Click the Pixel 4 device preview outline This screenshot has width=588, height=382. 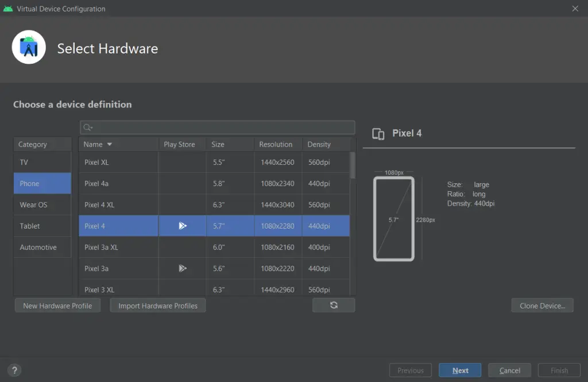coord(394,219)
